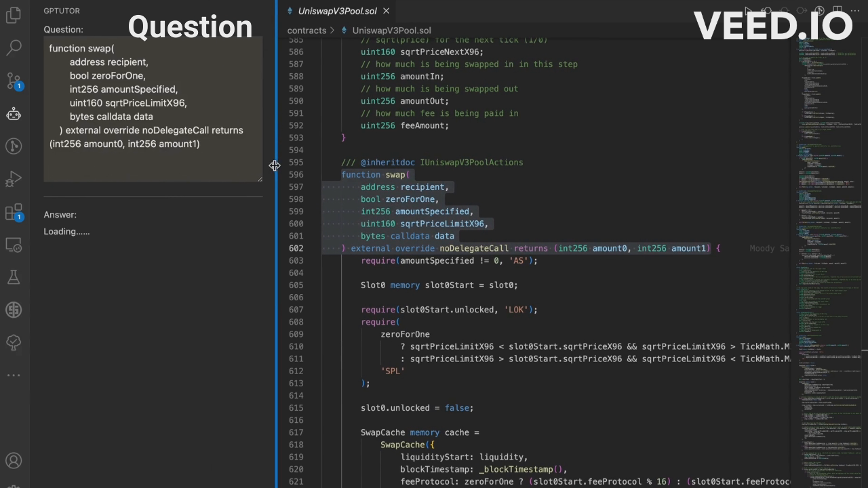The width and height of the screenshot is (868, 488).
Task: Open the Remote Explorer monitor icon
Action: click(14, 245)
